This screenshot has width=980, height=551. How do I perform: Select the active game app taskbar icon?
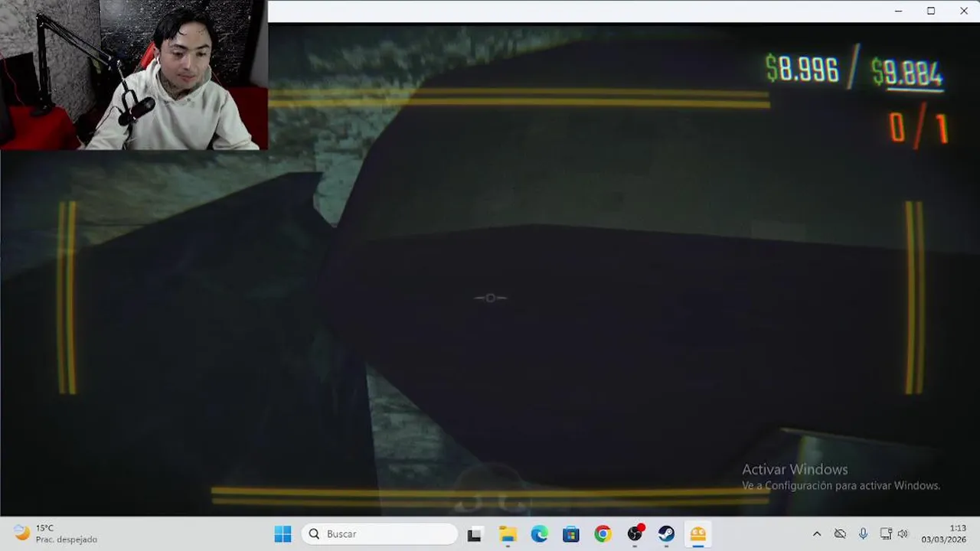[698, 534]
